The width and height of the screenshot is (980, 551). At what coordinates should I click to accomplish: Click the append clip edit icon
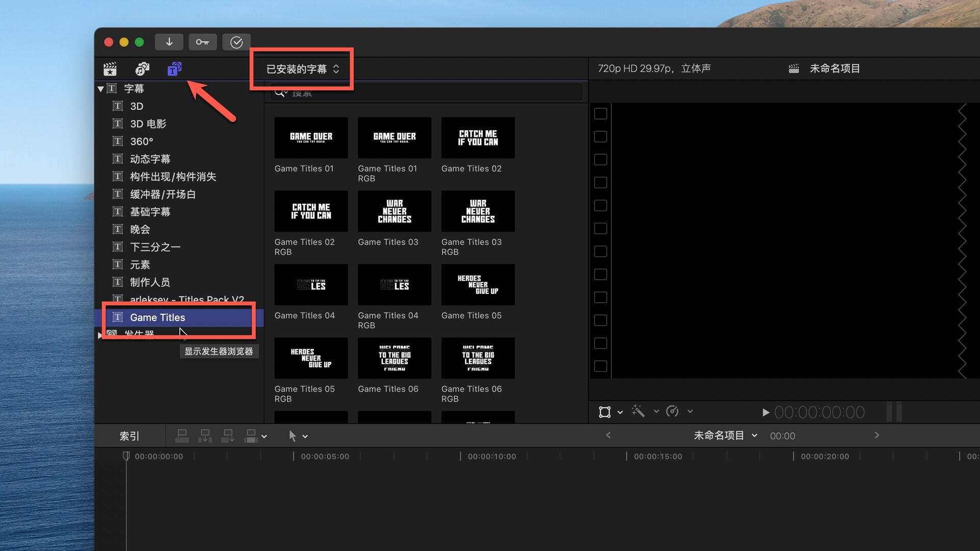[228, 436]
